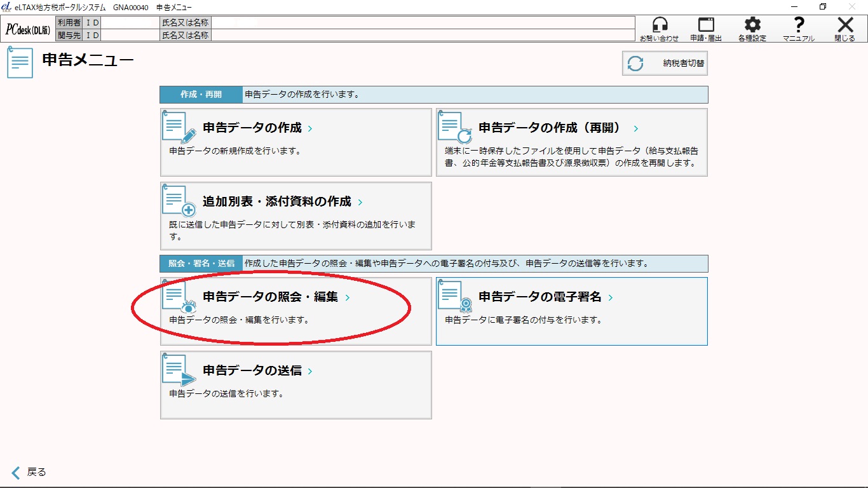Click the 追加別表・添付資料の作成 plus document icon
Screen dimensions: 868x488
click(x=179, y=201)
